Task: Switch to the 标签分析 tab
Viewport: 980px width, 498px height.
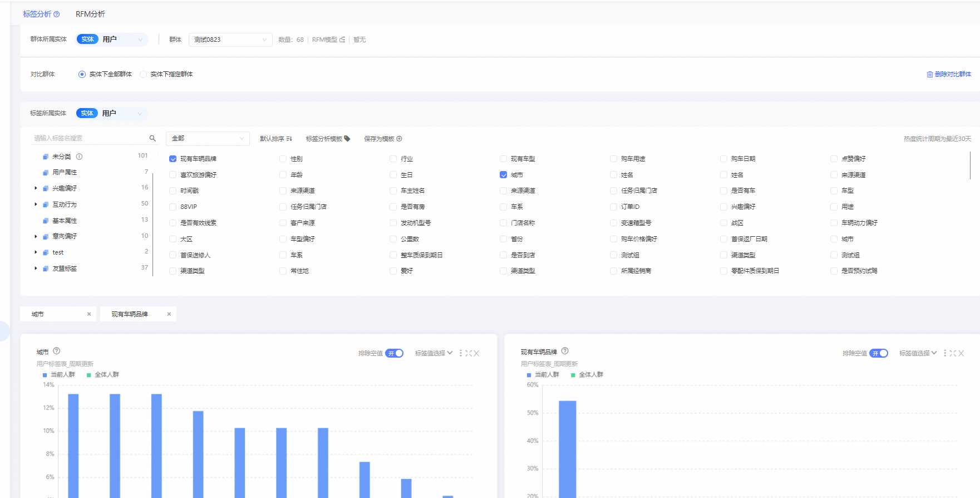Action: tap(37, 14)
